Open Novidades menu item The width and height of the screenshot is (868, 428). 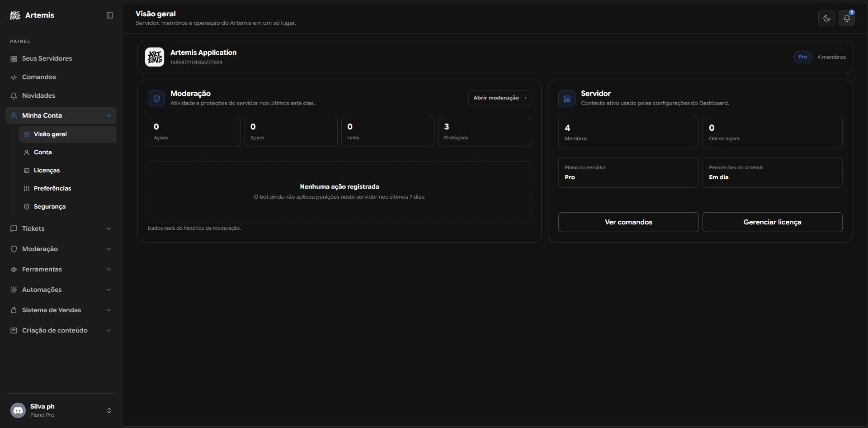tap(61, 96)
